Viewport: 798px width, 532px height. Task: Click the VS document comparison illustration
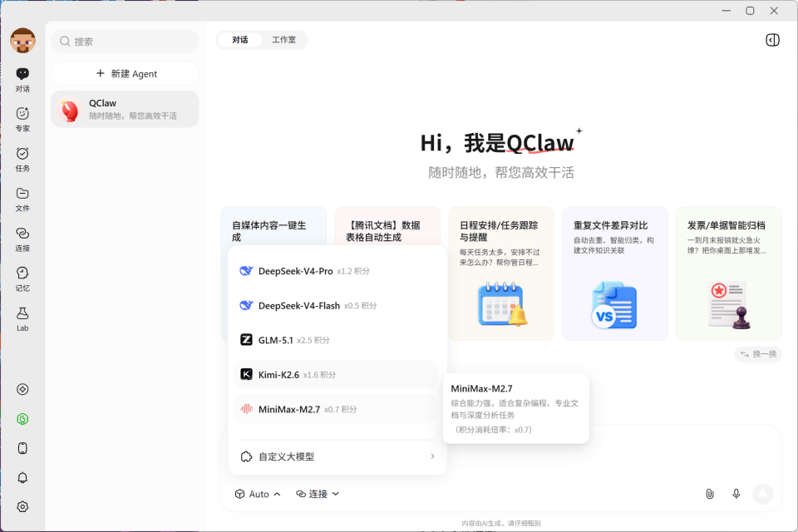614,305
